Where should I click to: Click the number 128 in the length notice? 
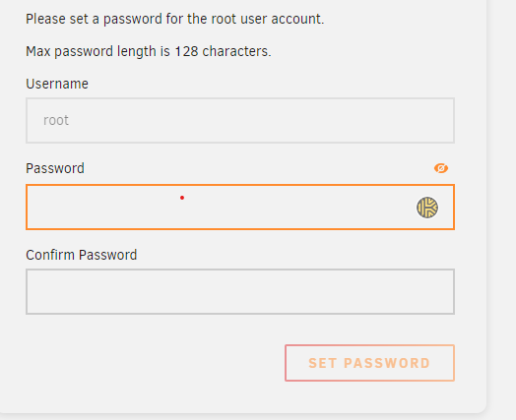point(186,51)
